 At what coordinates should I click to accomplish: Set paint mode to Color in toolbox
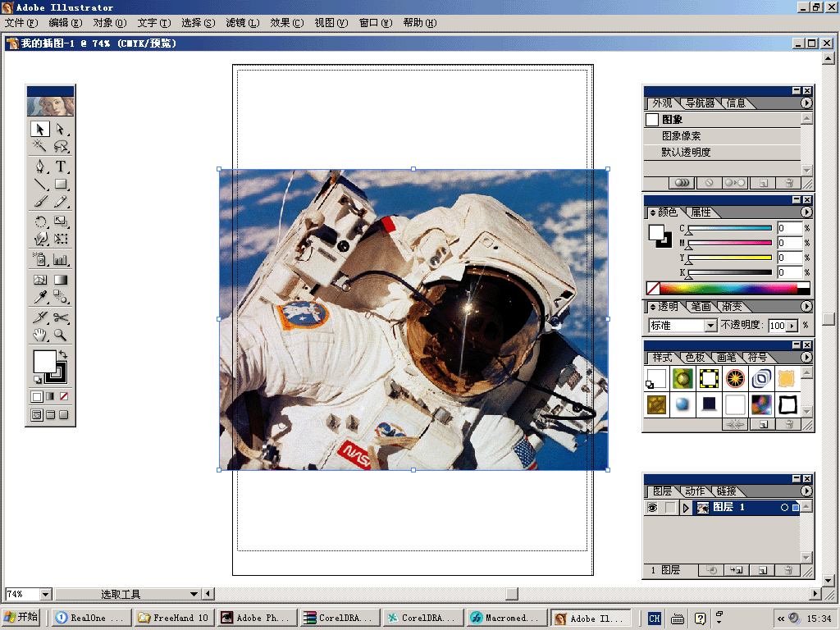coord(36,396)
